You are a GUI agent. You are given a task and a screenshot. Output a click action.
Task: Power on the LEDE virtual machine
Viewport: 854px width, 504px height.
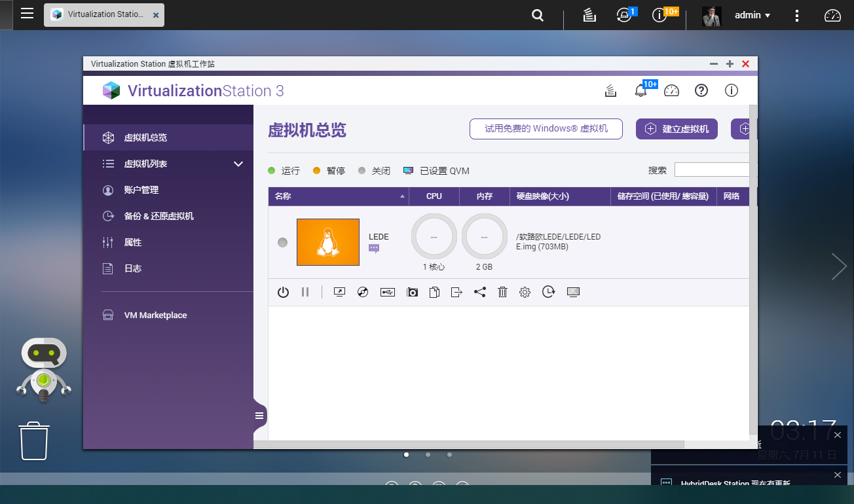pos(283,293)
